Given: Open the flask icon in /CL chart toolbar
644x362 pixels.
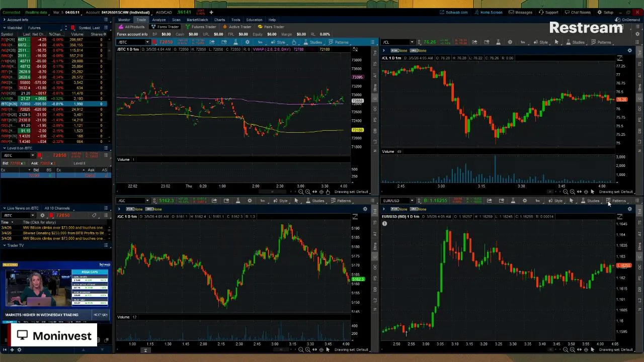Looking at the screenshot, I should coord(498,42).
